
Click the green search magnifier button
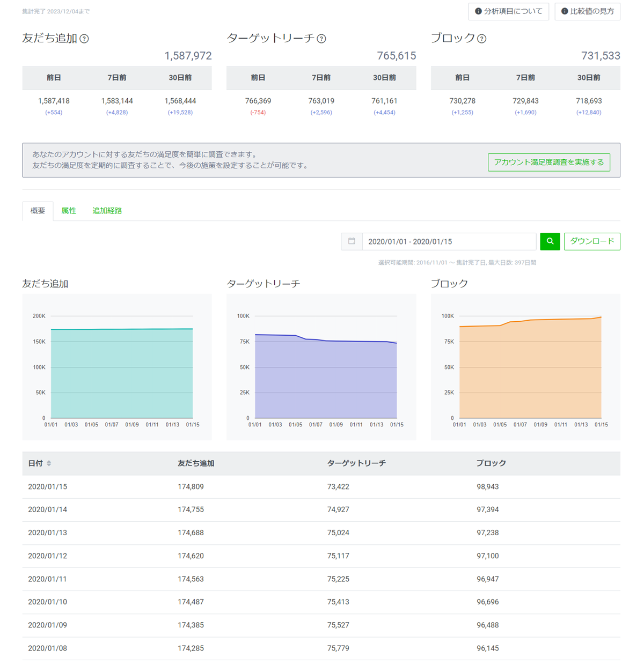[x=550, y=241]
